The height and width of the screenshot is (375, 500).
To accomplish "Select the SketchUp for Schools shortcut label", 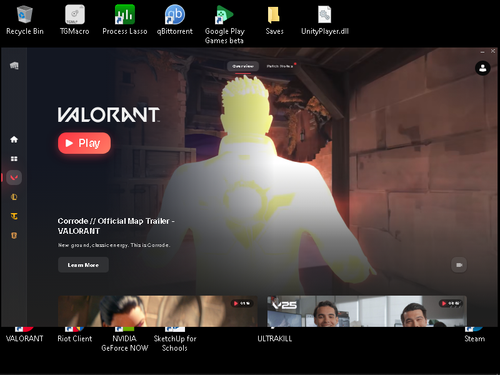I will click(x=175, y=343).
